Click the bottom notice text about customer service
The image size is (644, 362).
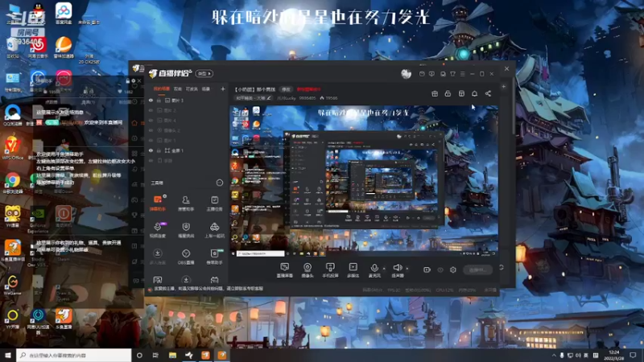coord(208,289)
